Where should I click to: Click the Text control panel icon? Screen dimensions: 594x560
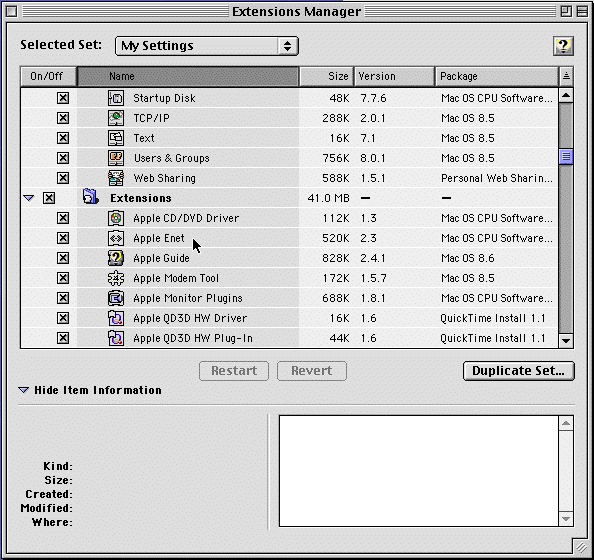click(x=116, y=138)
